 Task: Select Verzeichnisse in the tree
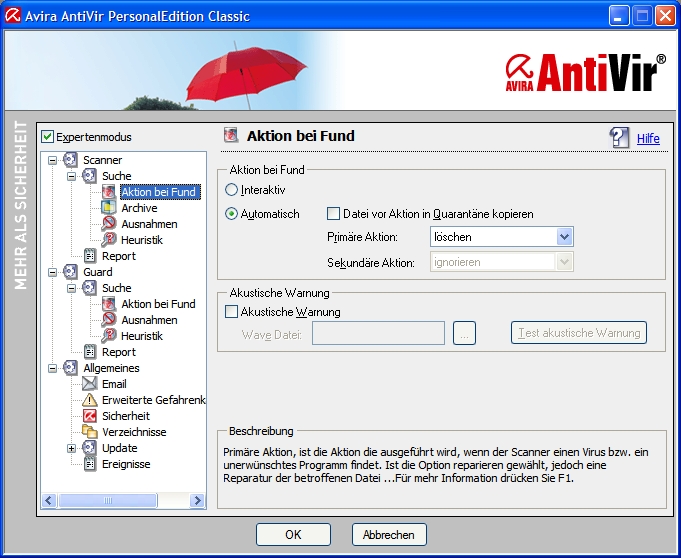tap(134, 432)
